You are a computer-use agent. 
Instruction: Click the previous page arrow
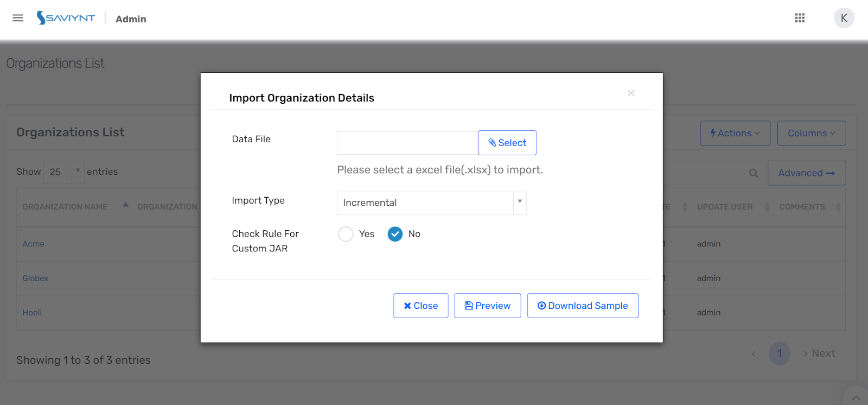point(754,354)
